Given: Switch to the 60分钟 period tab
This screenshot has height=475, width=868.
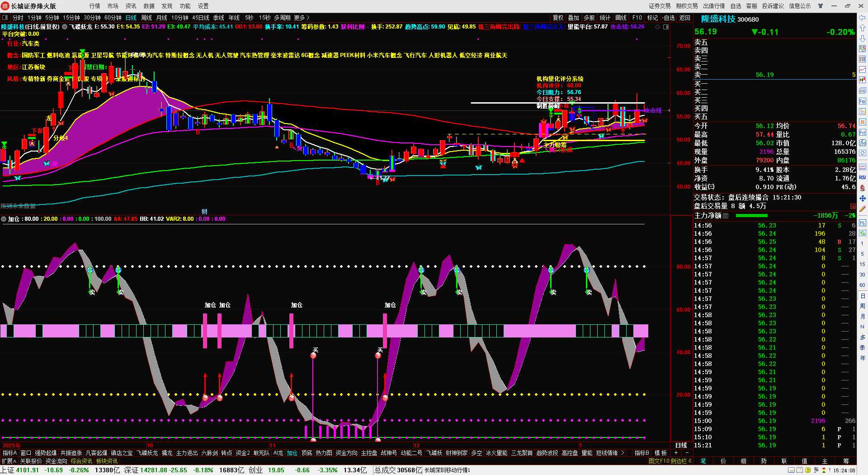Looking at the screenshot, I should click(x=113, y=18).
